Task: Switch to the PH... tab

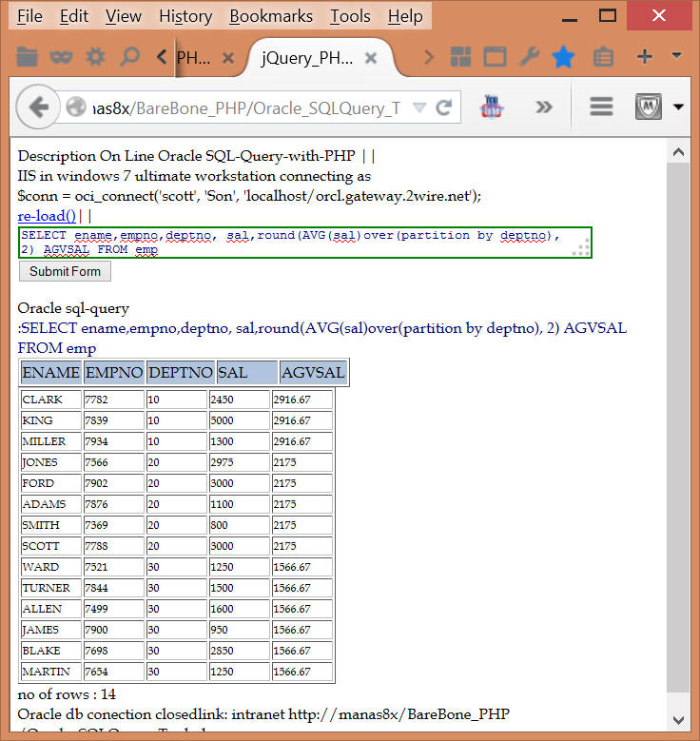Action: point(194,58)
